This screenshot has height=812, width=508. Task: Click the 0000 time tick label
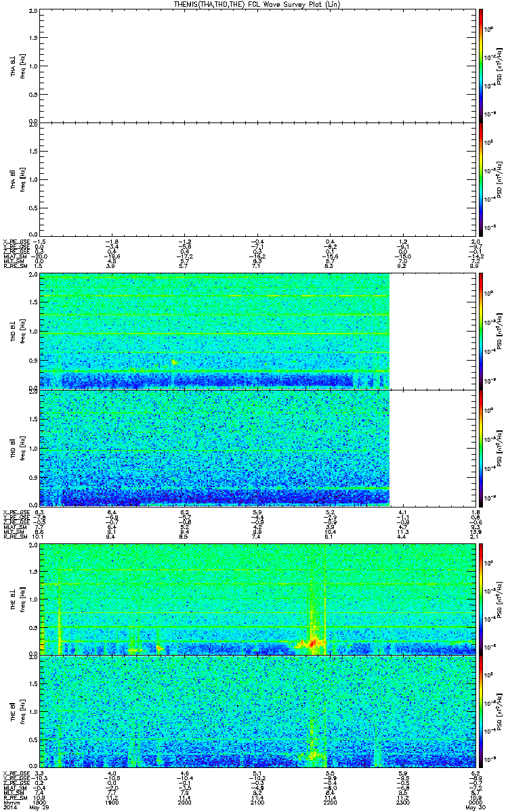click(475, 801)
